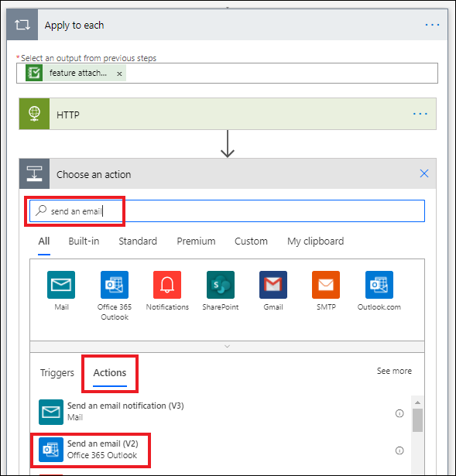Expand the HTTP action card
Image resolution: width=456 pixels, height=476 pixels.
coord(228,114)
